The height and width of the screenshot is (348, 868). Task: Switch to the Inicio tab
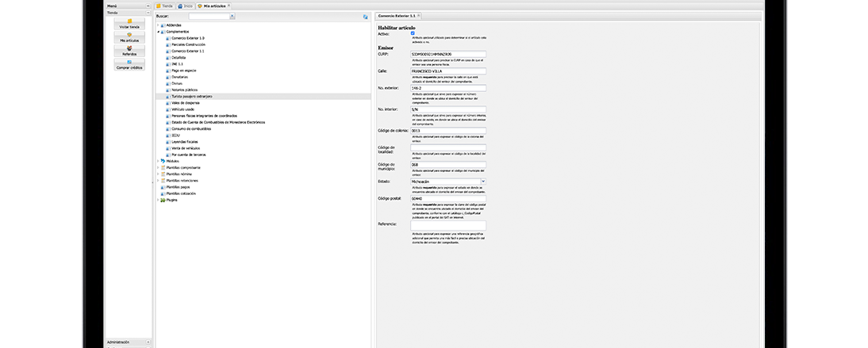(186, 6)
